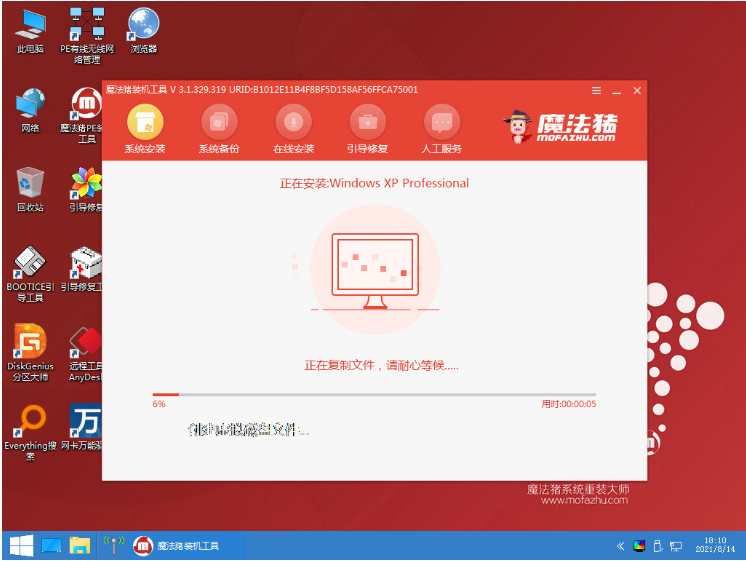Select 回收站 recycle bin icon

click(x=30, y=189)
